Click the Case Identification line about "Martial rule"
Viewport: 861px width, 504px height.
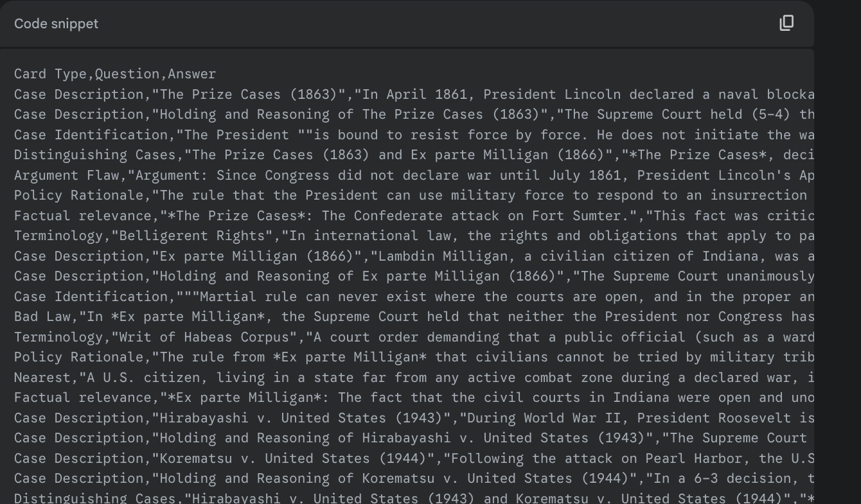414,297
